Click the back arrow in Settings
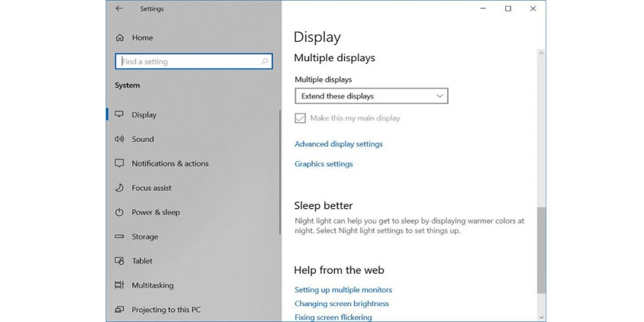 (118, 9)
